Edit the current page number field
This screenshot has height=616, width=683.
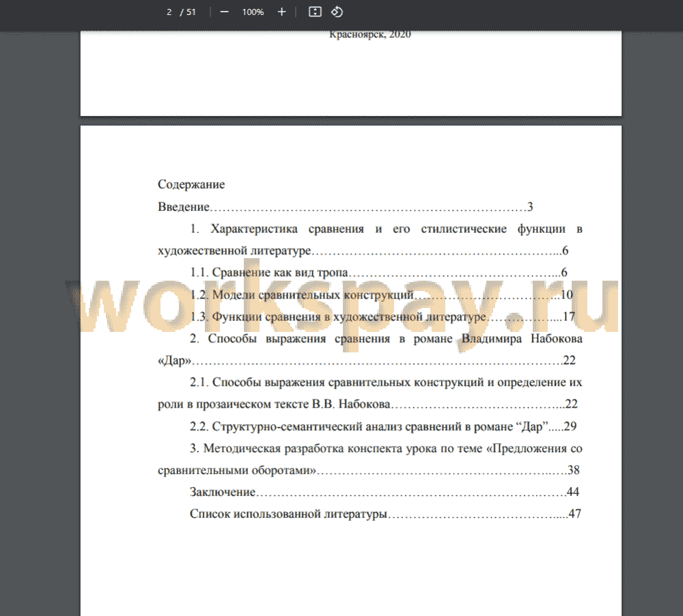tap(169, 12)
